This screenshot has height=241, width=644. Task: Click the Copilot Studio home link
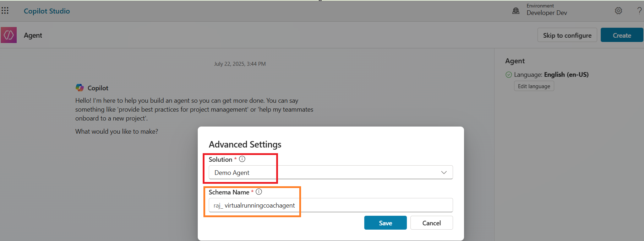tap(47, 11)
